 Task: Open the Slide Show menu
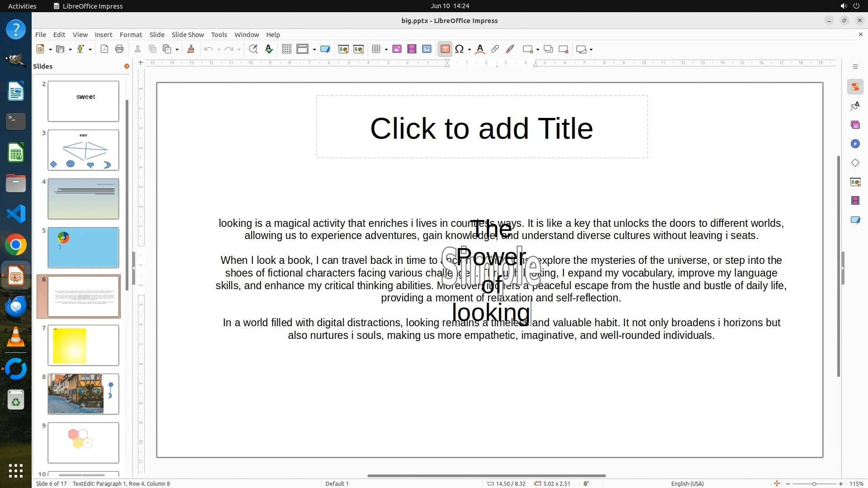(187, 35)
